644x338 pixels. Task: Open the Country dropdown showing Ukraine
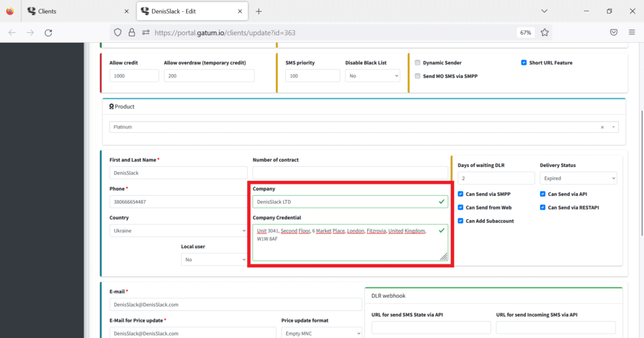[178, 231]
